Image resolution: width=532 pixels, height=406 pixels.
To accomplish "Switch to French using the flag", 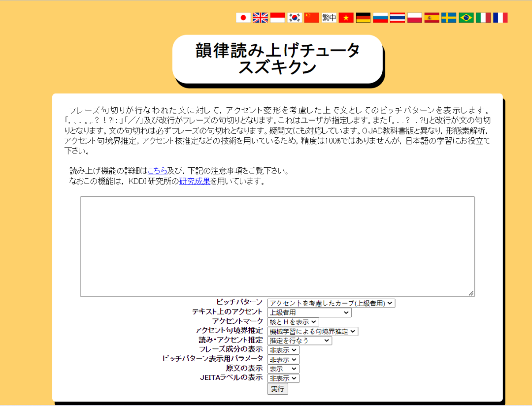I will pos(500,18).
